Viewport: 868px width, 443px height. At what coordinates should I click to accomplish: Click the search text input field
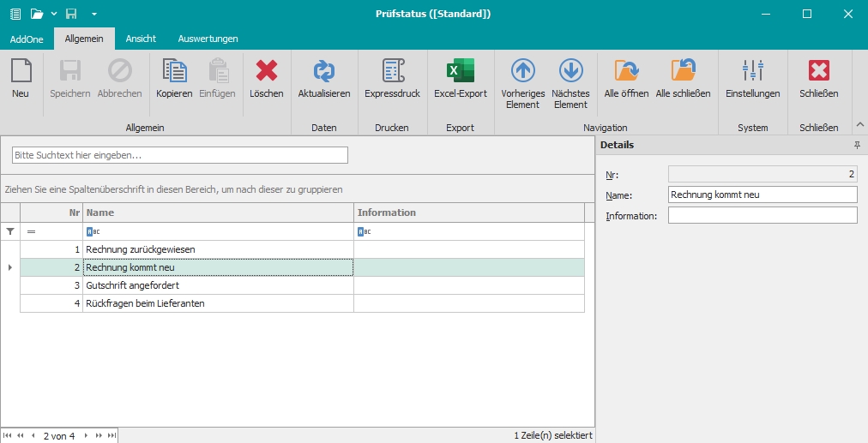click(179, 155)
